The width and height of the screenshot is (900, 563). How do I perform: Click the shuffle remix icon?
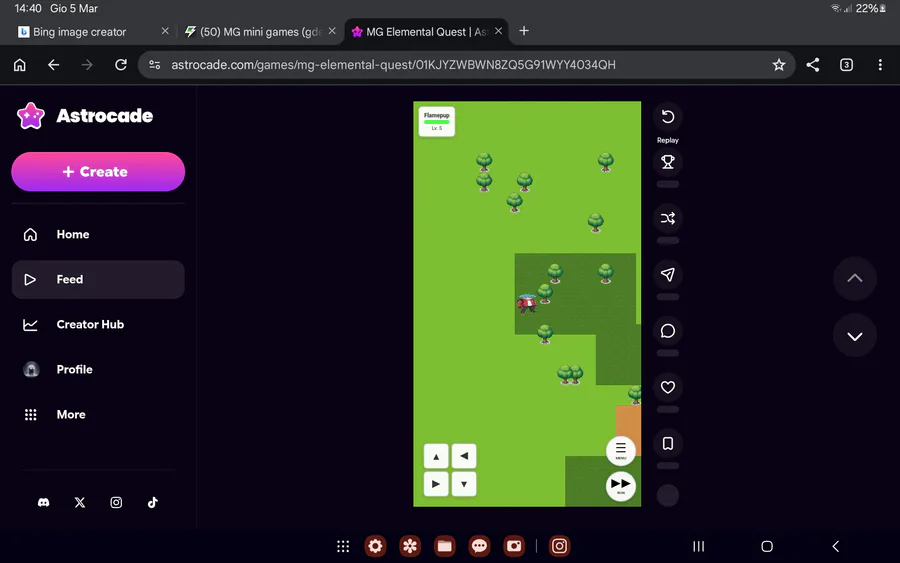coord(668,218)
